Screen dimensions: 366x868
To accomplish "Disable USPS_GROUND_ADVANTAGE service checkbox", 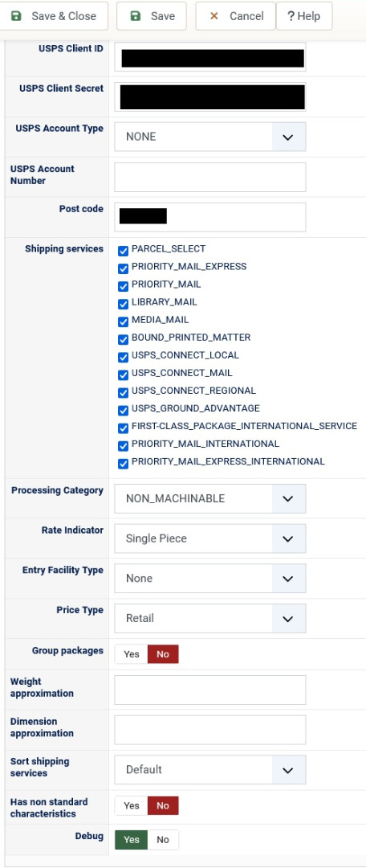I will (x=124, y=411).
